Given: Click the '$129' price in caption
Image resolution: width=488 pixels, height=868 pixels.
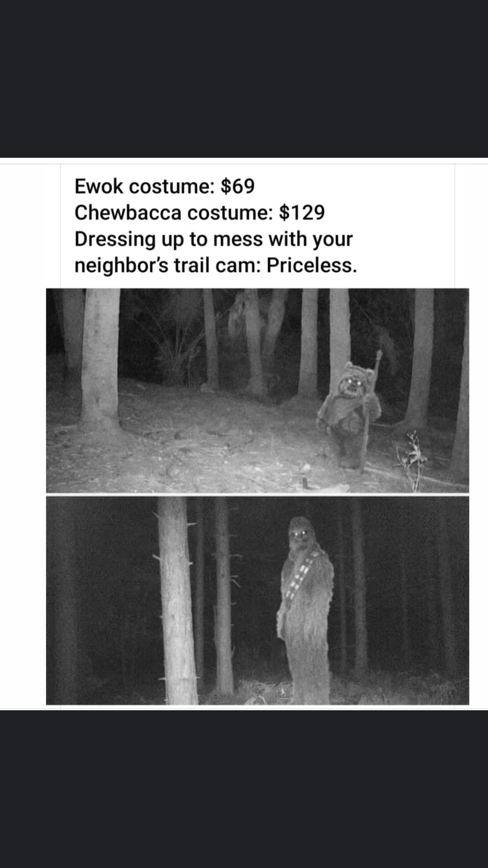Looking at the screenshot, I should click(x=302, y=213).
